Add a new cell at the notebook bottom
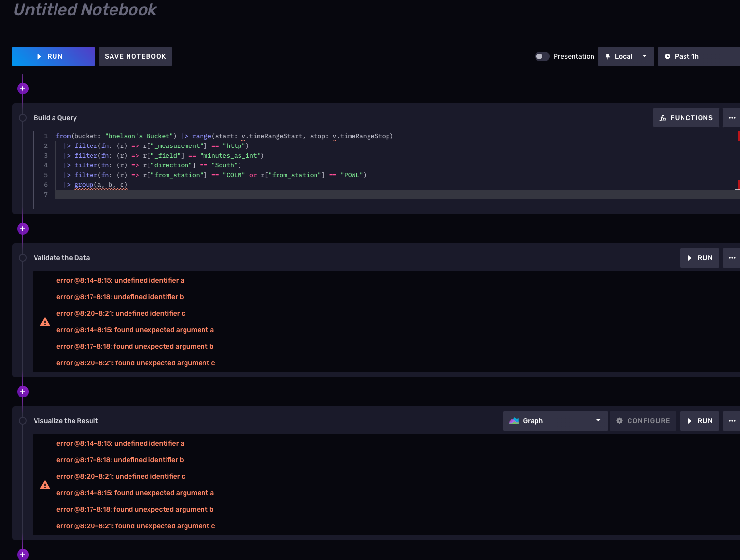Viewport: 740px width, 560px height. 22,554
